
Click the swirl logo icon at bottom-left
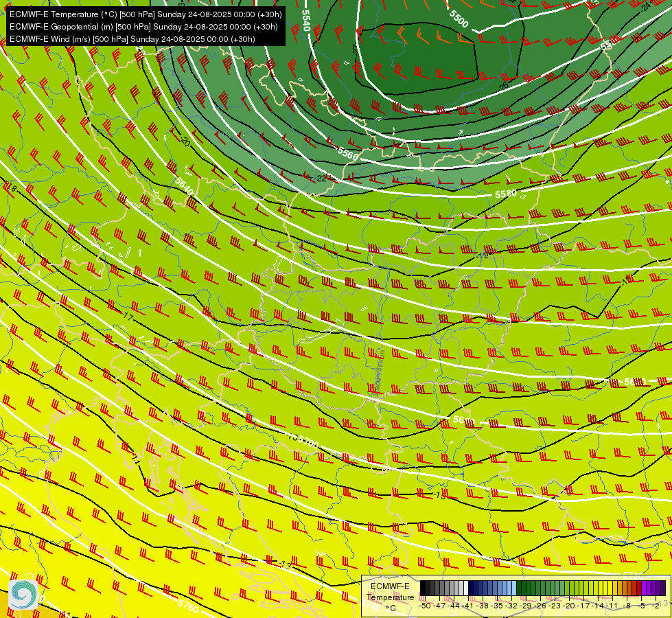tap(23, 595)
